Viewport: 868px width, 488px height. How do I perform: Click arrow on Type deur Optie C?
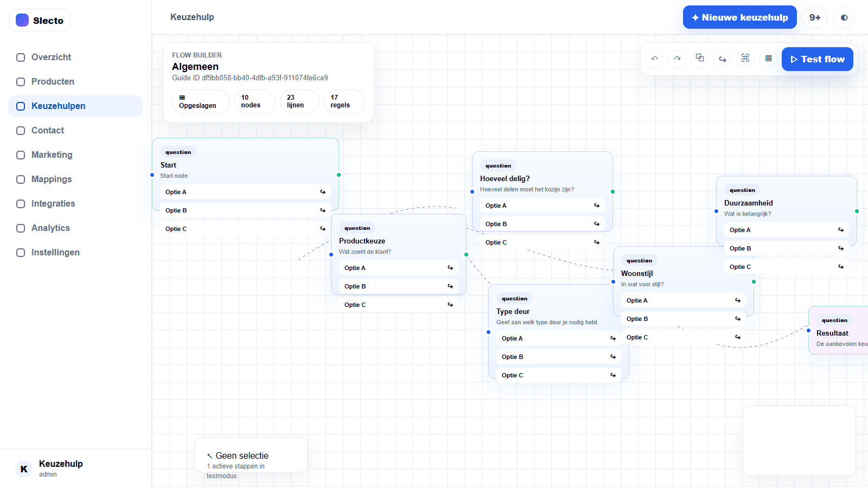(613, 375)
